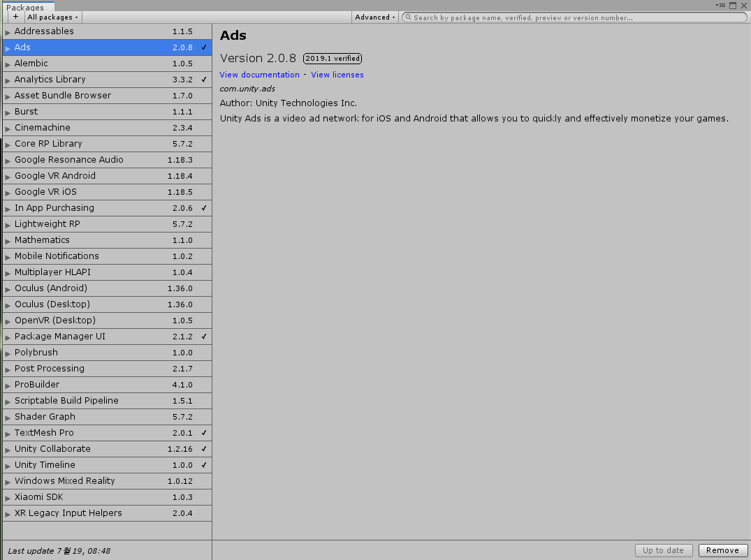Select the Multiplayer HLAPI package
751x560 pixels.
point(108,272)
